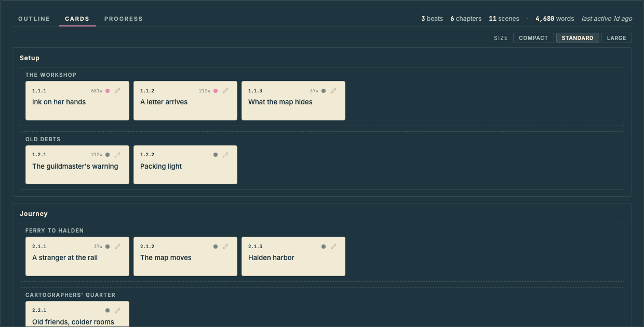Click 'FERRY TO HALDEN' chapter label

coord(55,230)
